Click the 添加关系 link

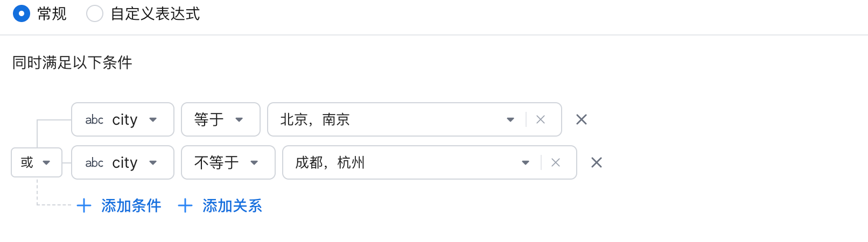(232, 205)
